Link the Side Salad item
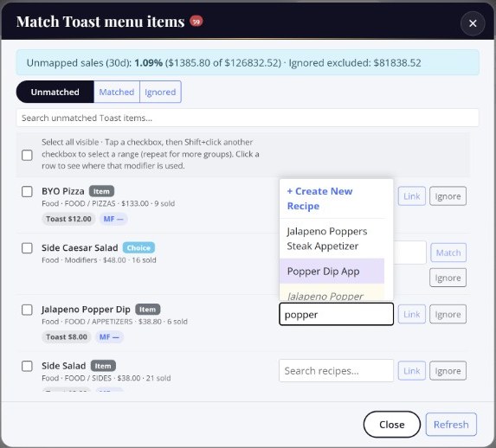 [411, 370]
